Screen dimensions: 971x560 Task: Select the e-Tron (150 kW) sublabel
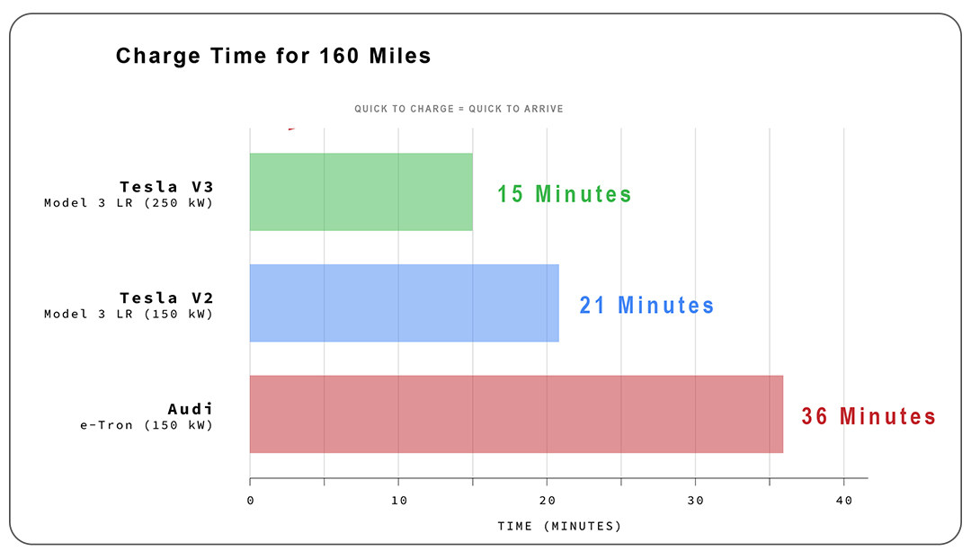[147, 425]
